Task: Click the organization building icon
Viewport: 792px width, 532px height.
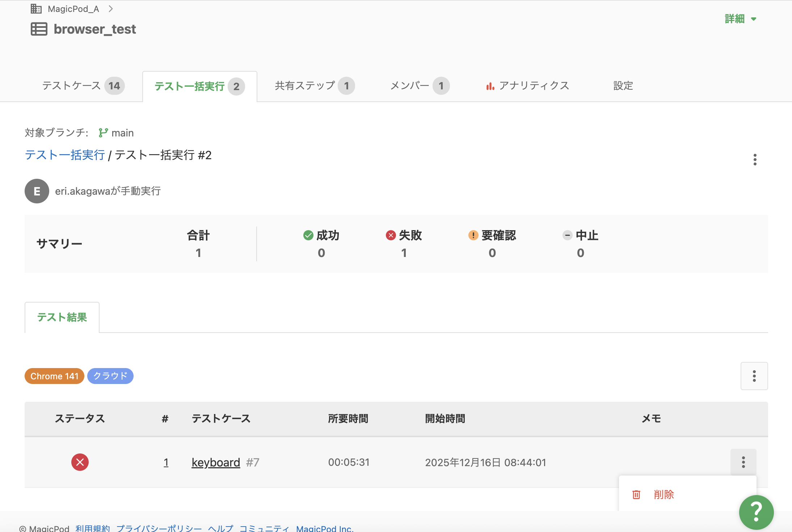Action: pyautogui.click(x=36, y=9)
